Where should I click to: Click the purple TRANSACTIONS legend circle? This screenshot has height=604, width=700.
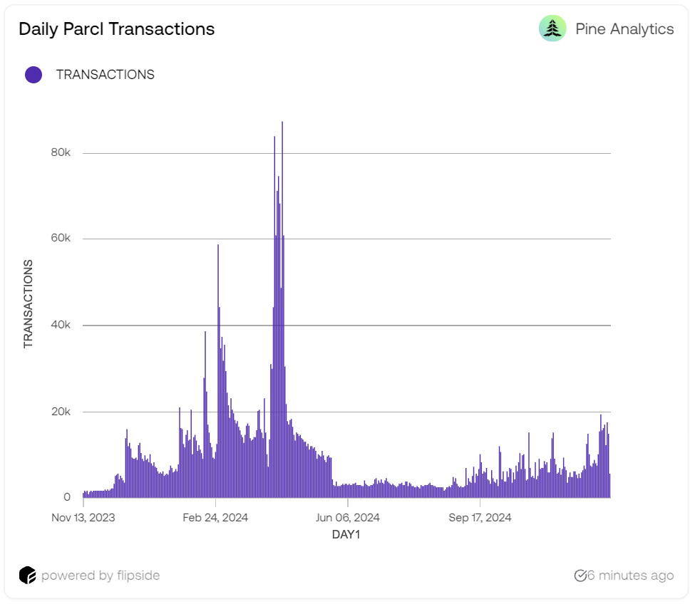(34, 75)
